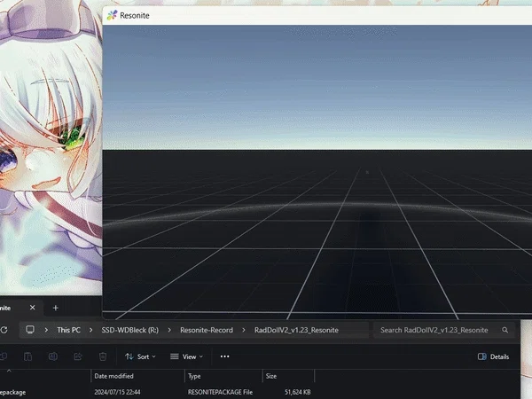This screenshot has width=532, height=399.
Task: Navigate to This PC breadcrumb
Action: 68,330
